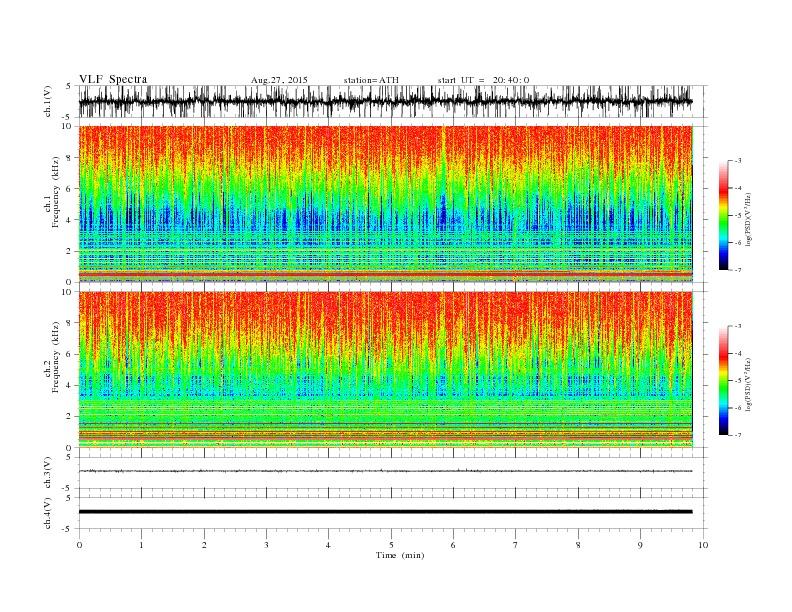The image size is (792, 612).
Task: Click the "VLF Spectra" title text
Action: (113, 79)
